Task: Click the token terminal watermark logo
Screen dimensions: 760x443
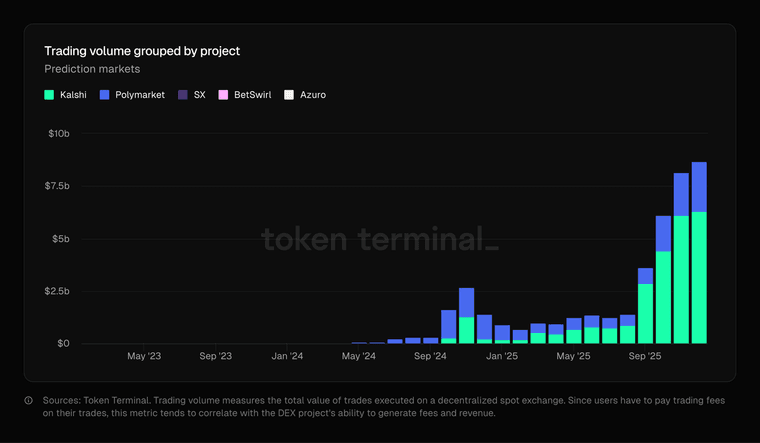Action: pos(379,239)
